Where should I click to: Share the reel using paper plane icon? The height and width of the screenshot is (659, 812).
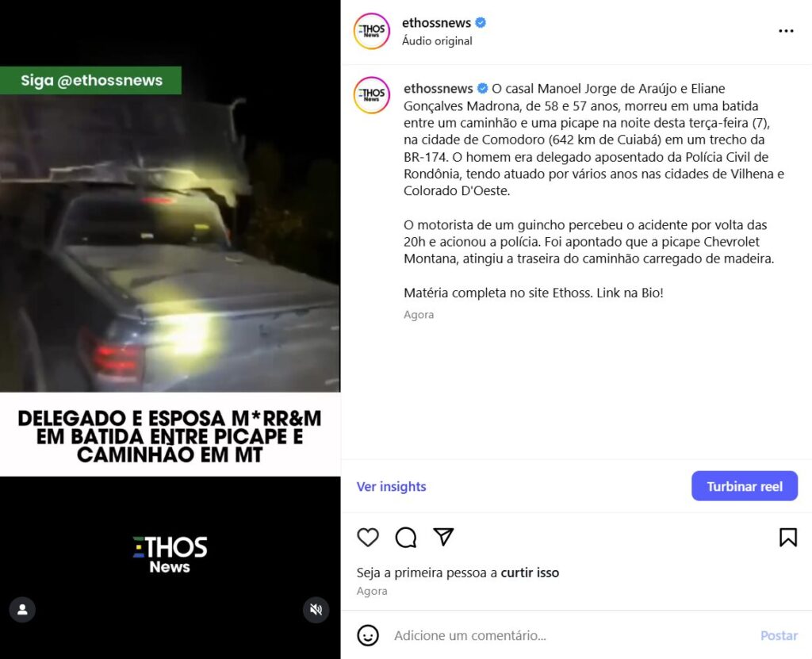point(444,537)
